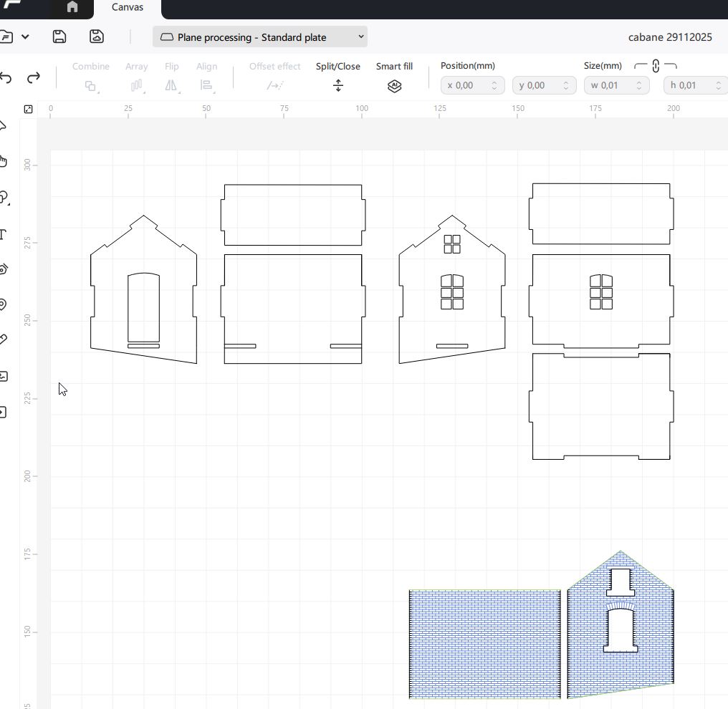This screenshot has width=728, height=709.
Task: Click the Home icon tab
Action: (72, 7)
